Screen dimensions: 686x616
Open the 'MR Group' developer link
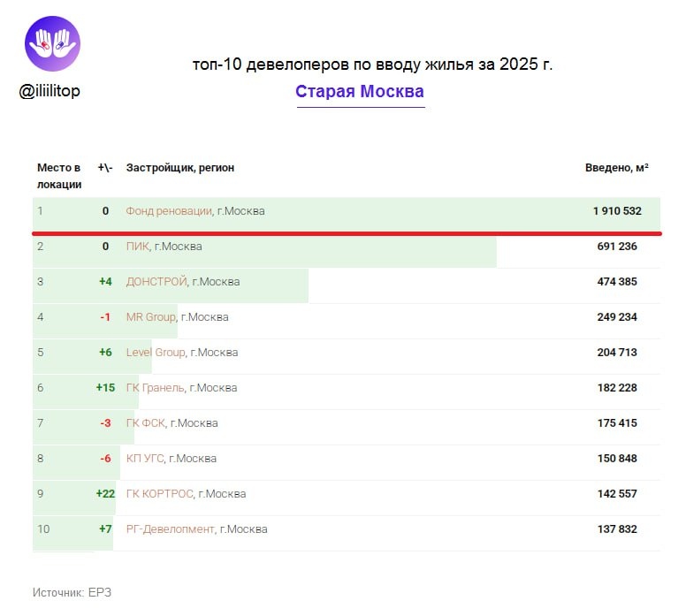pyautogui.click(x=151, y=316)
